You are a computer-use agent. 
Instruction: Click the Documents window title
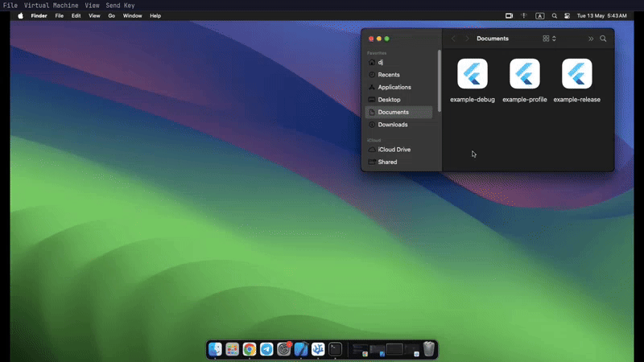(x=493, y=39)
